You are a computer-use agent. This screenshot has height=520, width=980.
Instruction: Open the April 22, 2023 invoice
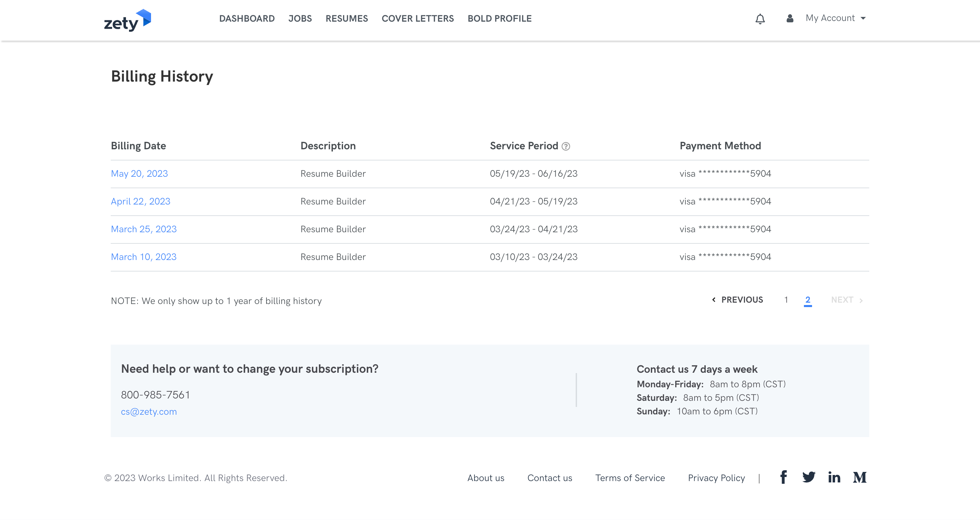[141, 201]
